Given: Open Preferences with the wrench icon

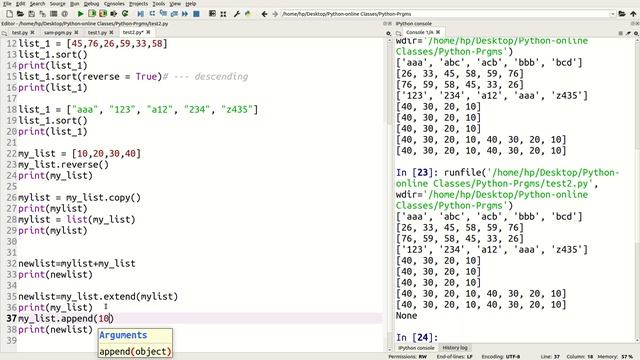Looking at the screenshot, I should pyautogui.click(x=237, y=14).
